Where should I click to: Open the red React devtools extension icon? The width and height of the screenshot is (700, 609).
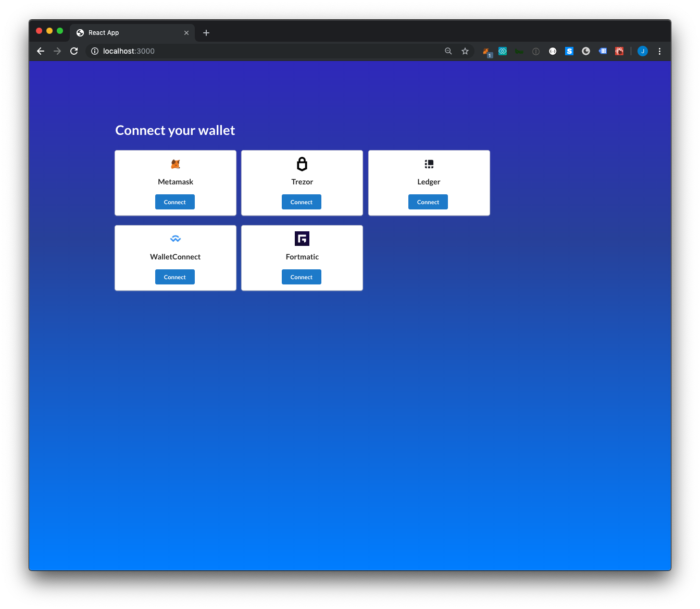(619, 51)
